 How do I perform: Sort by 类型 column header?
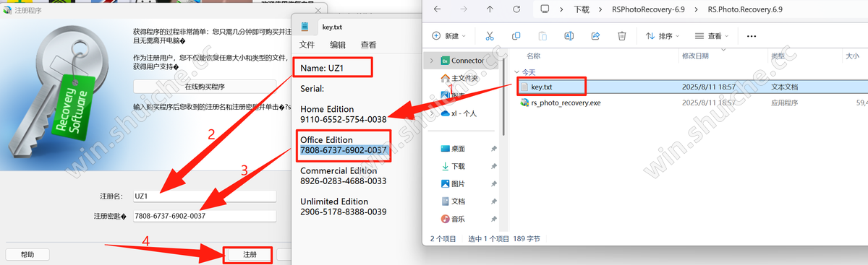point(778,56)
